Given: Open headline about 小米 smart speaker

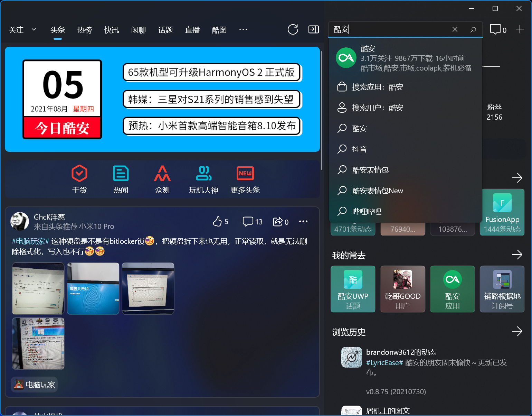Looking at the screenshot, I should pyautogui.click(x=212, y=126).
